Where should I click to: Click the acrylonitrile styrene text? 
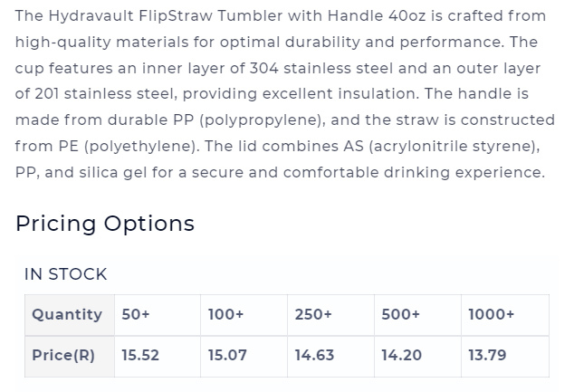coord(452,147)
